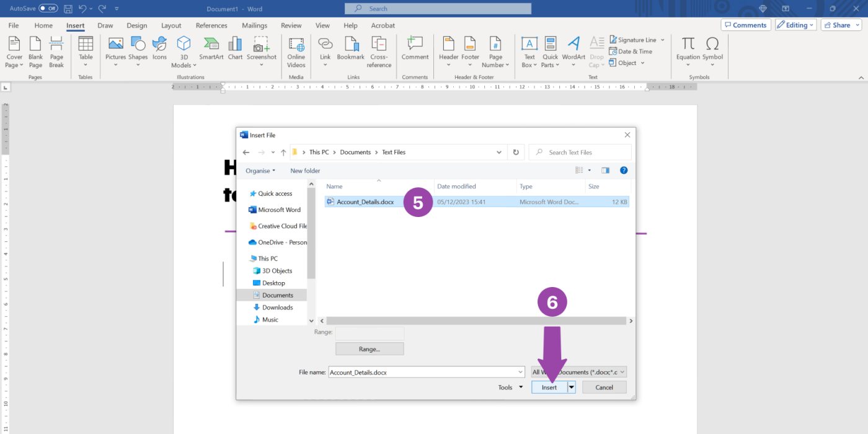This screenshot has height=434, width=868.
Task: Open the WordArt gallery
Action: 573,50
